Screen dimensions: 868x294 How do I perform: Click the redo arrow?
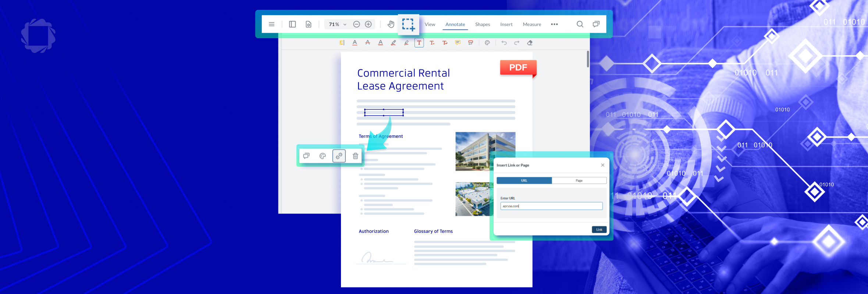click(x=517, y=43)
